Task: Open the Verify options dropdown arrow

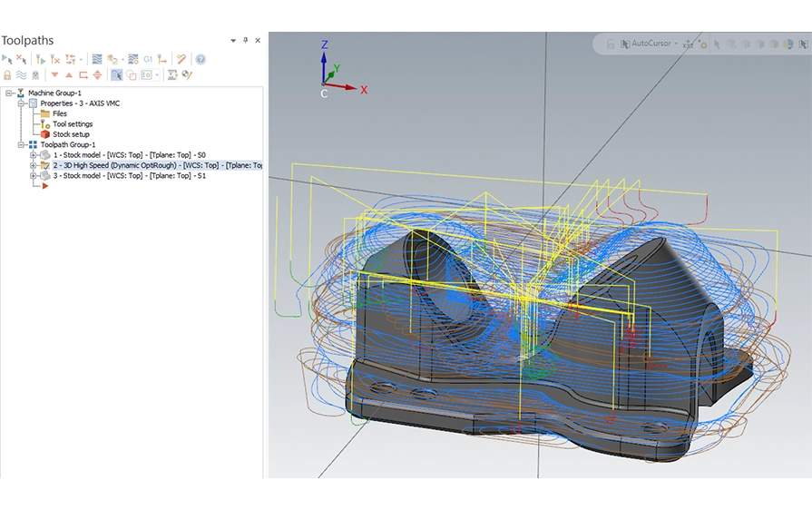Action: 122,60
